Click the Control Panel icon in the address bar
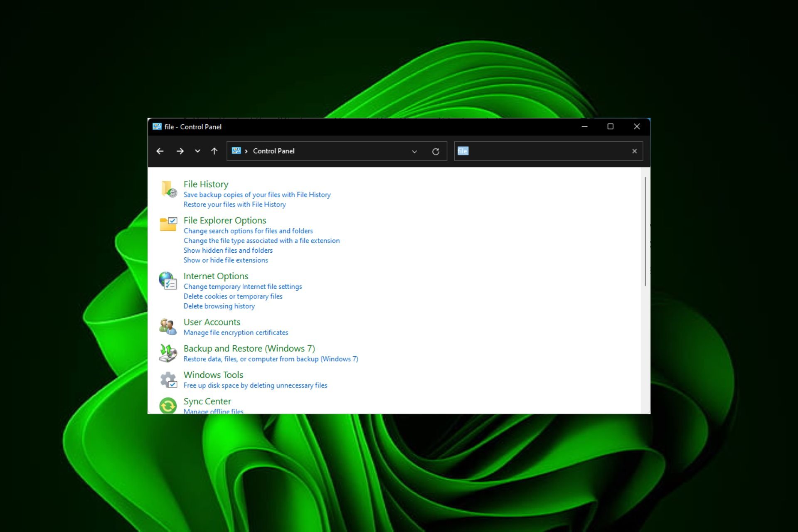Image resolution: width=798 pixels, height=532 pixels. pyautogui.click(x=237, y=151)
